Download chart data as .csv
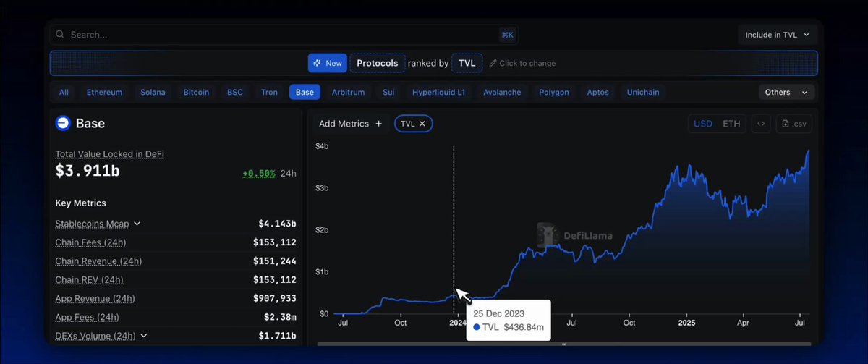The height and width of the screenshot is (364, 868). tap(793, 124)
